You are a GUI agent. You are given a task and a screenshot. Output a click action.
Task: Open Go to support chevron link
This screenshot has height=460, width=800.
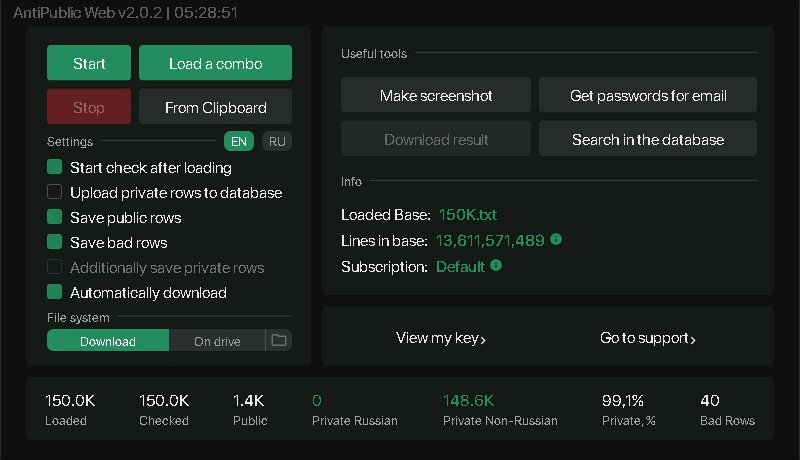pyautogui.click(x=647, y=338)
